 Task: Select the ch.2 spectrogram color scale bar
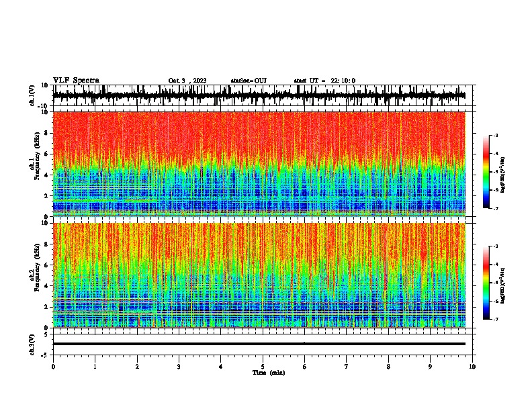(486, 283)
